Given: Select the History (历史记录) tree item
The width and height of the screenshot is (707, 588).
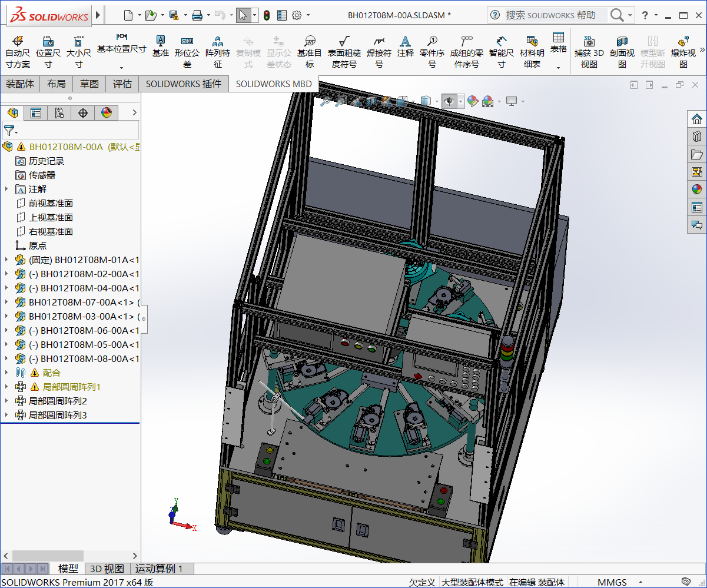Looking at the screenshot, I should point(47,161).
